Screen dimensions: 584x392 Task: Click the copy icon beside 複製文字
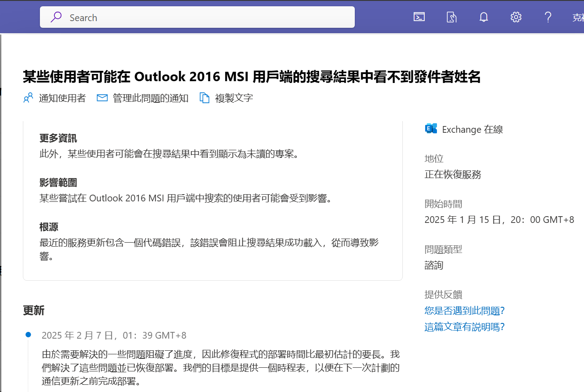pyautogui.click(x=205, y=98)
